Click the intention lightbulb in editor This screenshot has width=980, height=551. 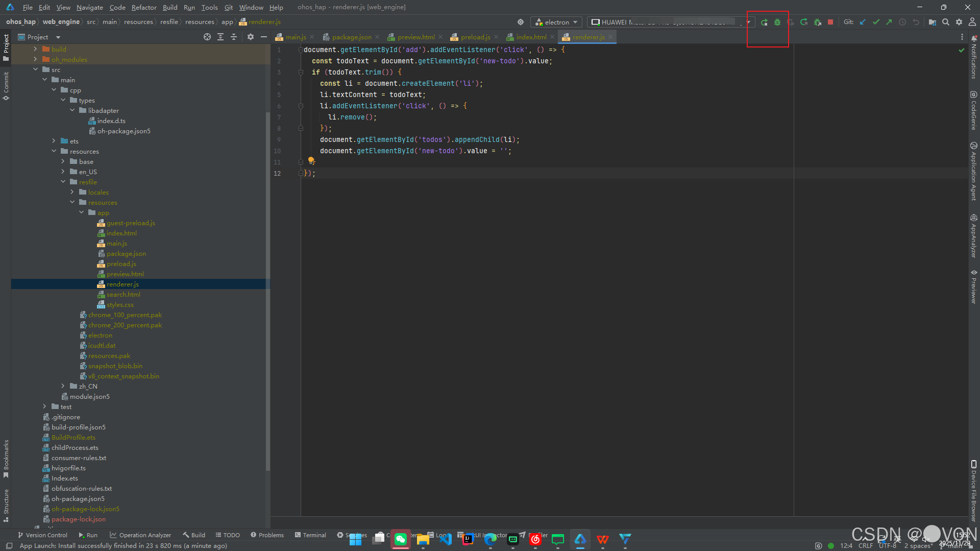(x=311, y=160)
